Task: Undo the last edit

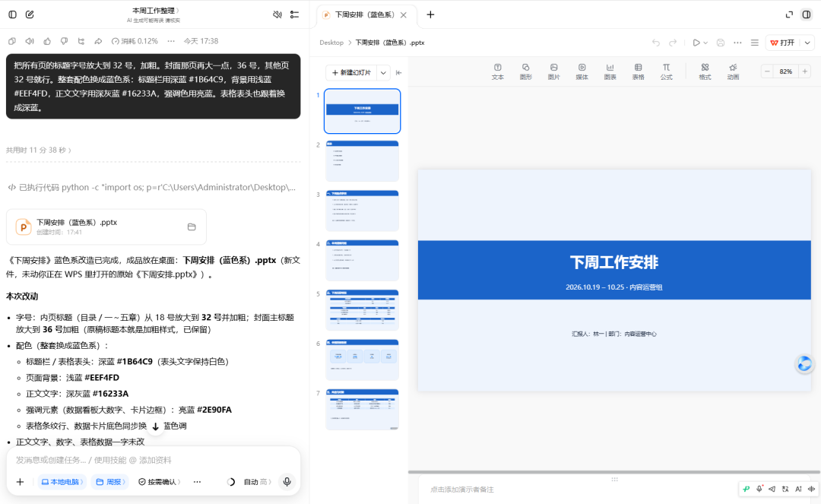Action: (656, 43)
